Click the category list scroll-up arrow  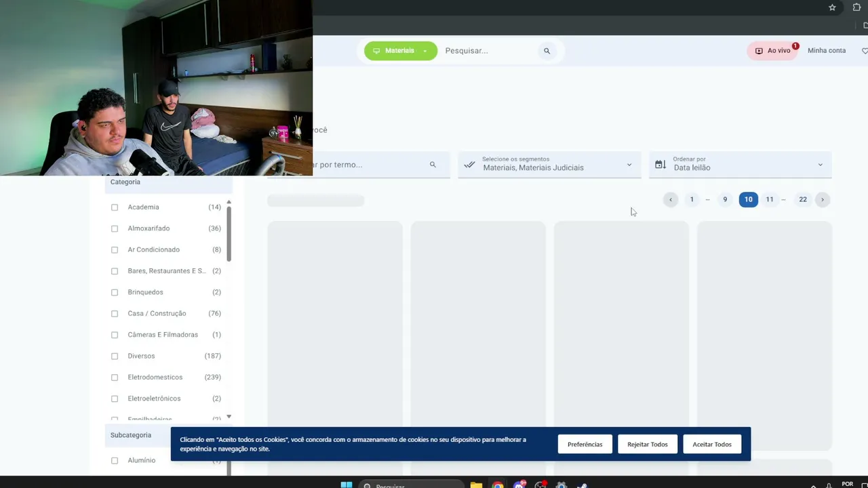point(229,202)
